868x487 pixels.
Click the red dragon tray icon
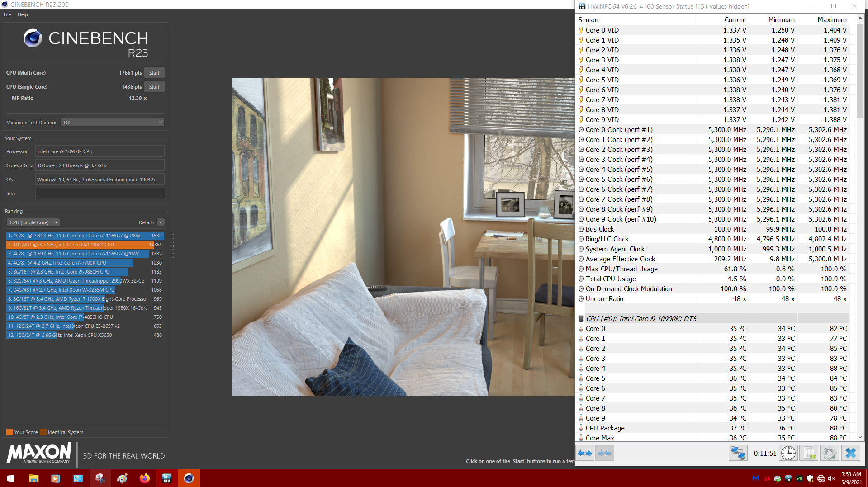767,478
